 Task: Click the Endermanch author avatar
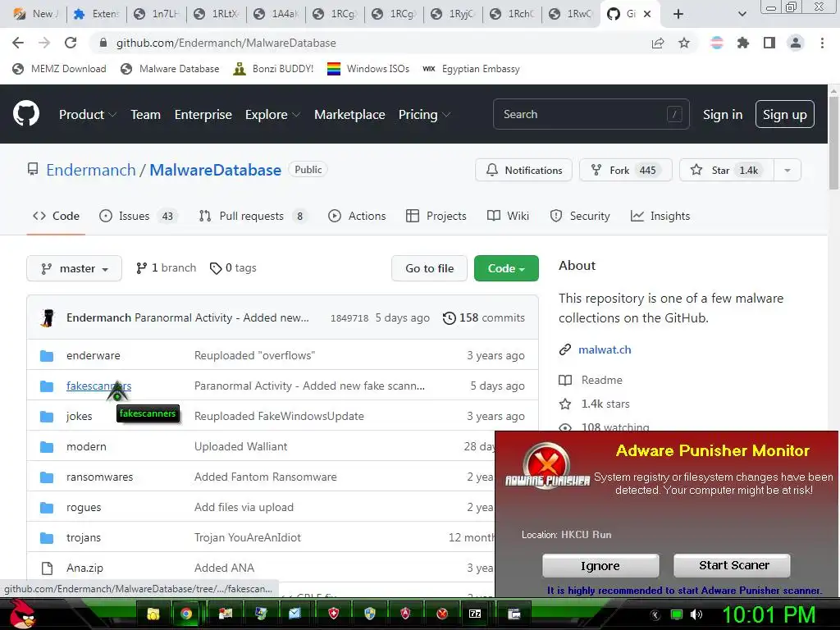tap(48, 317)
